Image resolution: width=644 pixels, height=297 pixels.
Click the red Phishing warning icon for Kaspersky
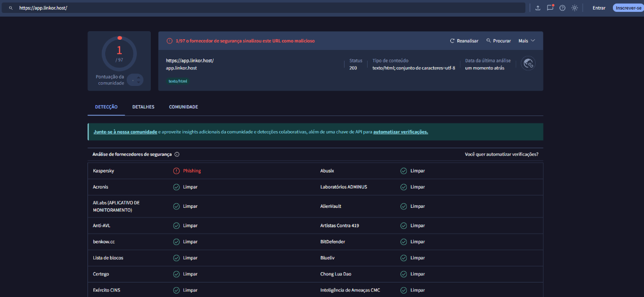tap(176, 171)
